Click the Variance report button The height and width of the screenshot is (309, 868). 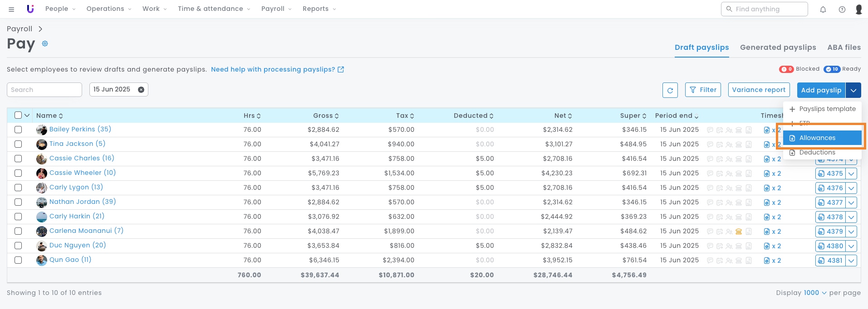759,90
